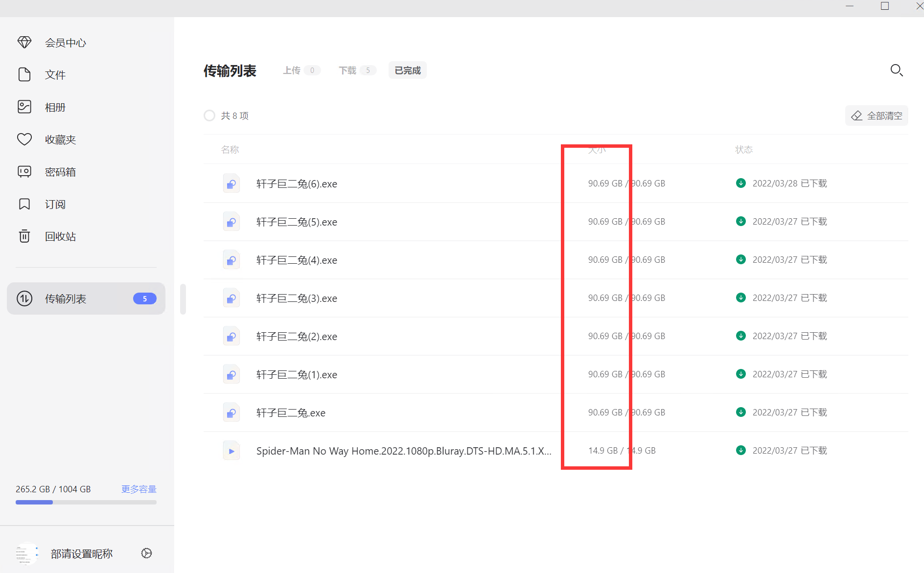Open the 回收站 trash icon
Viewport: 924px width, 573px height.
point(24,236)
